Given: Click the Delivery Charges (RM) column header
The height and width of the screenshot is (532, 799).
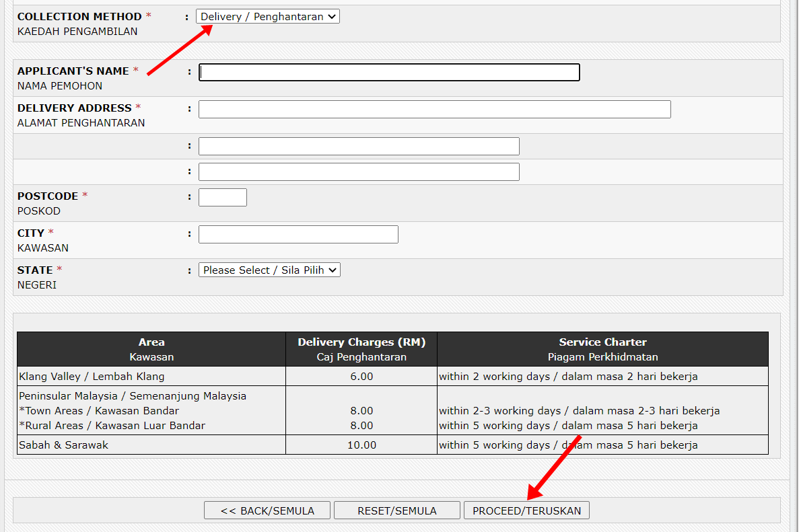Looking at the screenshot, I should pos(361,349).
